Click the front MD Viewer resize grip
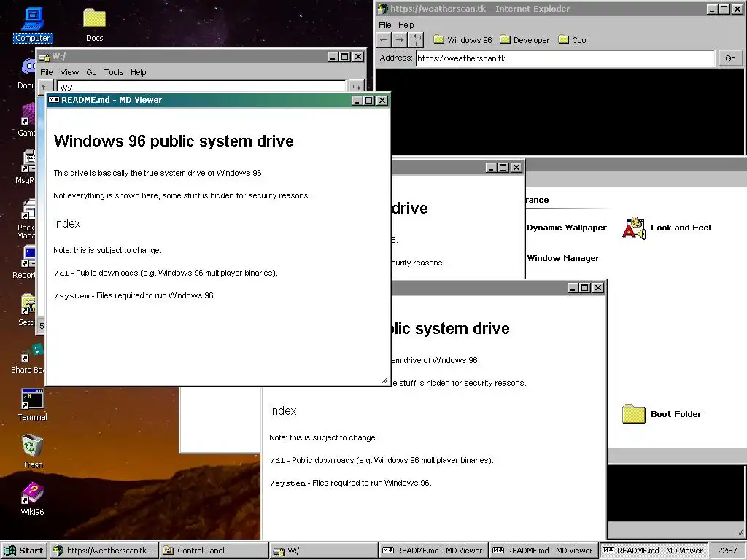Image resolution: width=747 pixels, height=560 pixels. pyautogui.click(x=385, y=381)
